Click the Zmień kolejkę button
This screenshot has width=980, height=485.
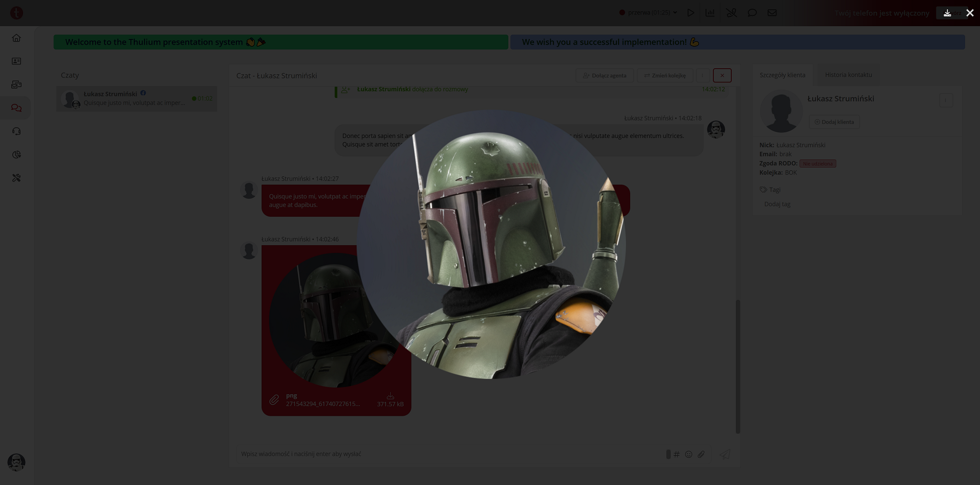coord(665,75)
